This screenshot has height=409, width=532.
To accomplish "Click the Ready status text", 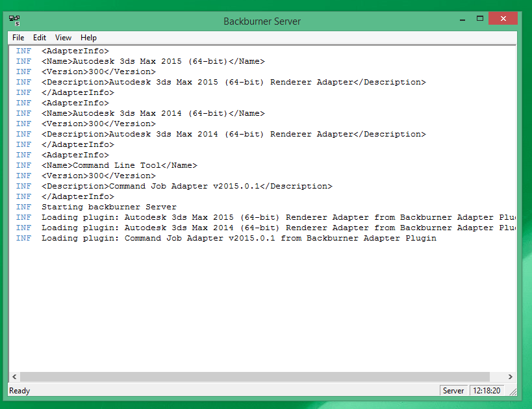I will tap(19, 391).
